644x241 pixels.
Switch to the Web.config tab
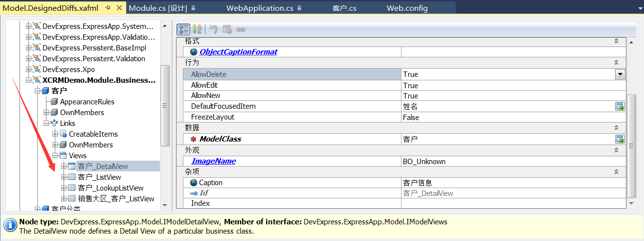407,8
